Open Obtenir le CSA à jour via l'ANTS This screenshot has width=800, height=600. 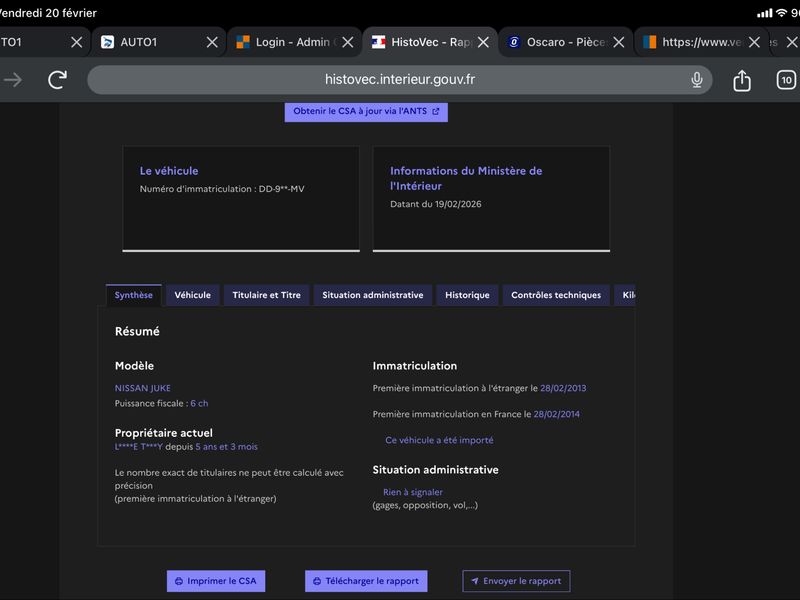(366, 111)
